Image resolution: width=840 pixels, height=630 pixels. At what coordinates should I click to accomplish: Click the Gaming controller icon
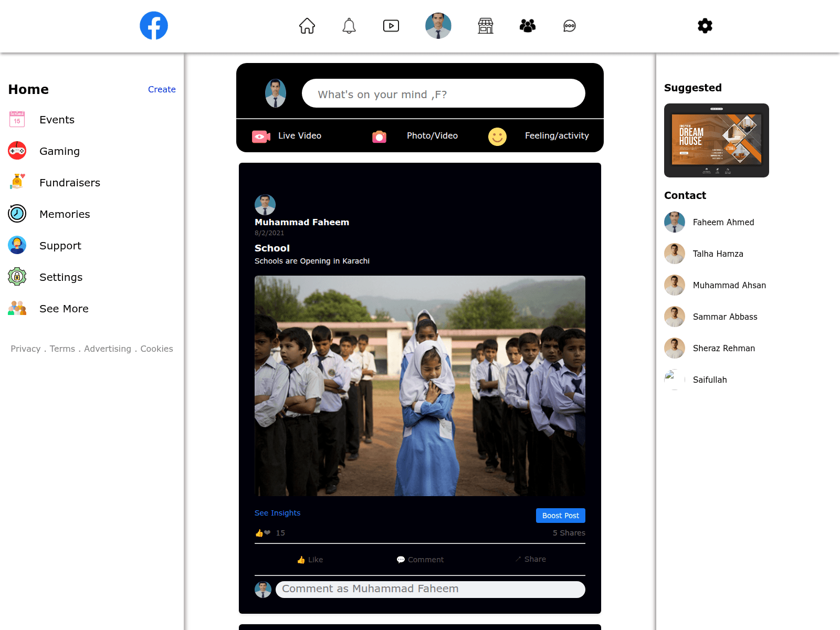(17, 151)
